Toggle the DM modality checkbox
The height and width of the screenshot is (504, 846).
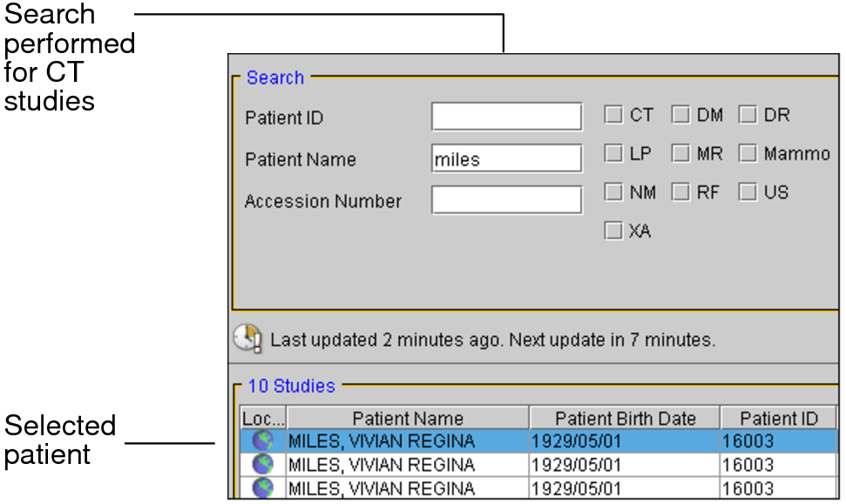[681, 115]
